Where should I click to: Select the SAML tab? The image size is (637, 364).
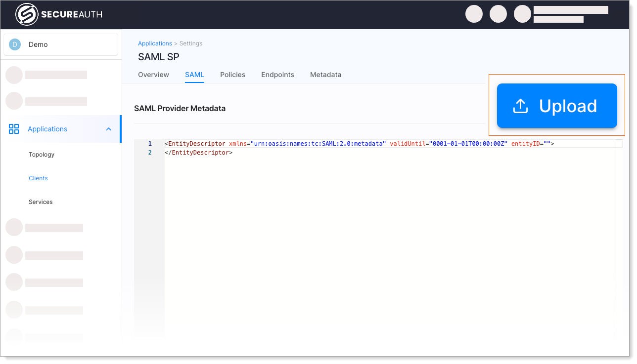click(x=194, y=75)
